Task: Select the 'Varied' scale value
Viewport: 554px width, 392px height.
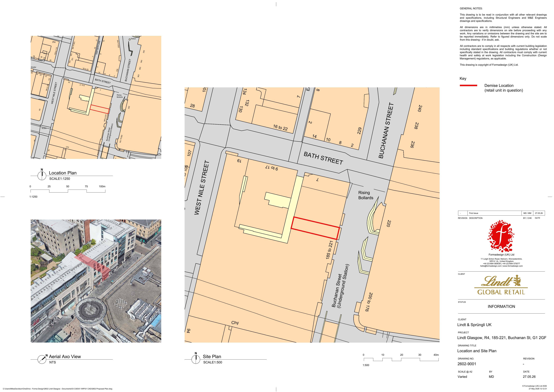Action: pyautogui.click(x=462, y=377)
